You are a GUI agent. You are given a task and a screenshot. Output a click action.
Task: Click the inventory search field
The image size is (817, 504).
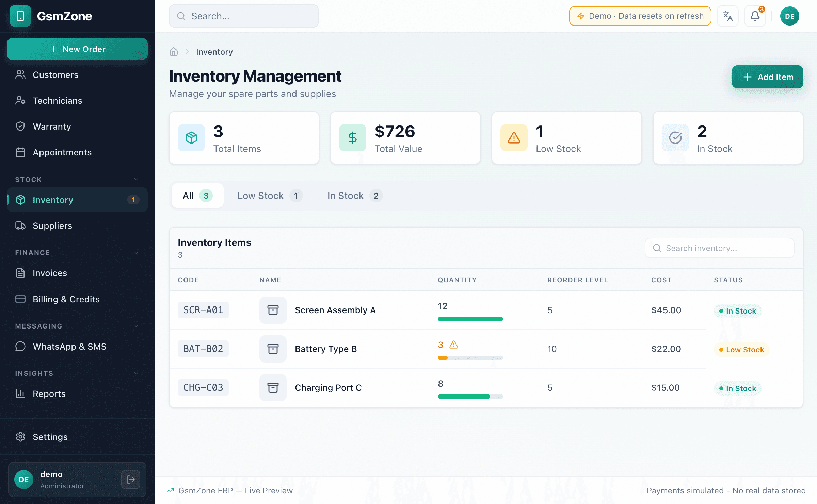point(719,248)
